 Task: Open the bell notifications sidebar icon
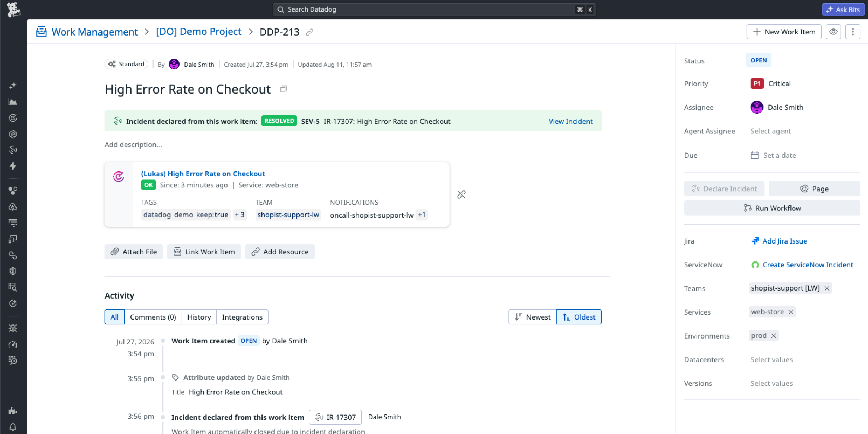[x=13, y=427]
